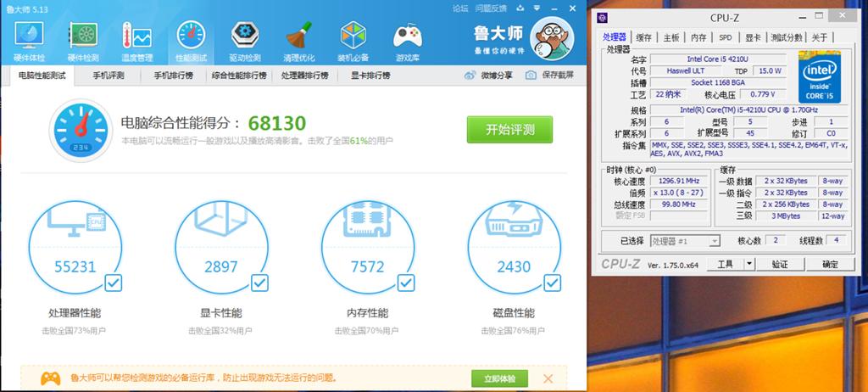Click the 工具 button in CPU-Z
The image size is (868, 392).
pos(726,265)
